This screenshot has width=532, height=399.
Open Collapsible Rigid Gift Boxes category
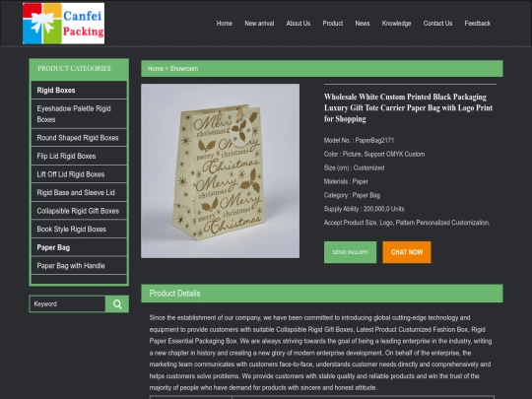[79, 211]
